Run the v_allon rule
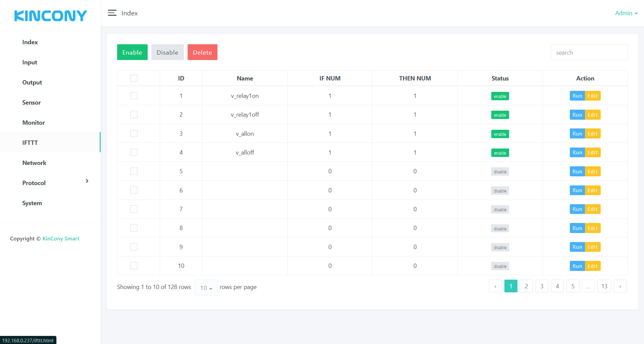This screenshot has height=344, width=644. [x=577, y=134]
